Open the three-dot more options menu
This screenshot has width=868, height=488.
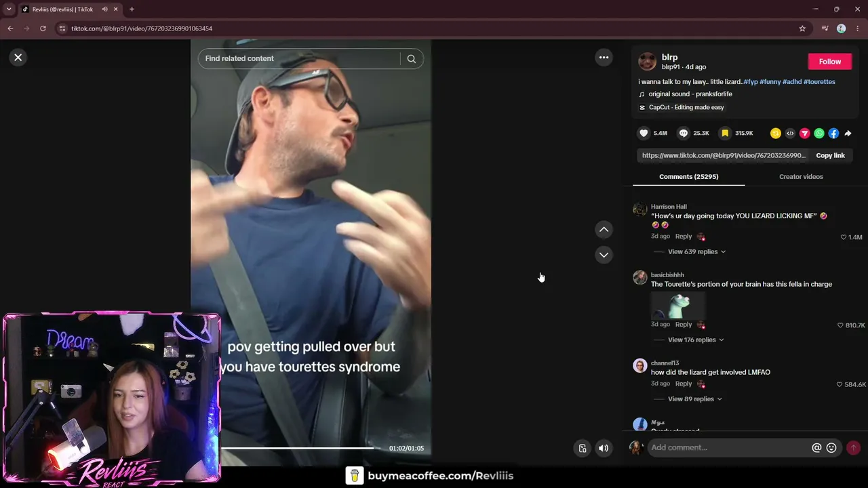[x=604, y=58]
